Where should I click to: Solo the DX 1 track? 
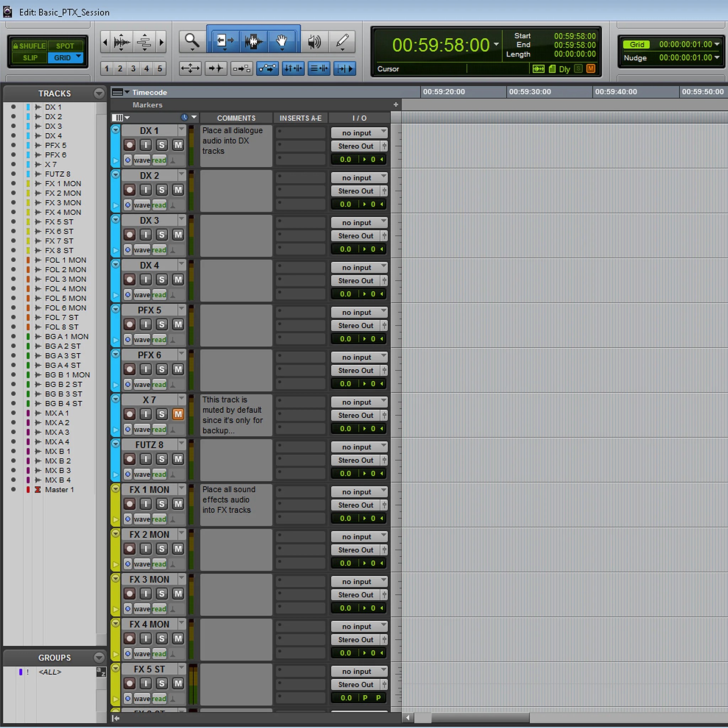coord(162,145)
